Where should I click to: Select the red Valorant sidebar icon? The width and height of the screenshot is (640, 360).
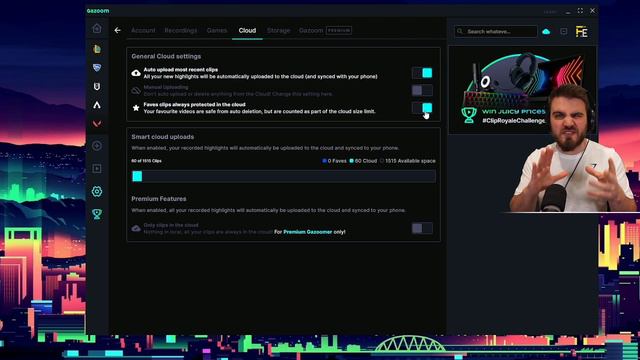(97, 124)
